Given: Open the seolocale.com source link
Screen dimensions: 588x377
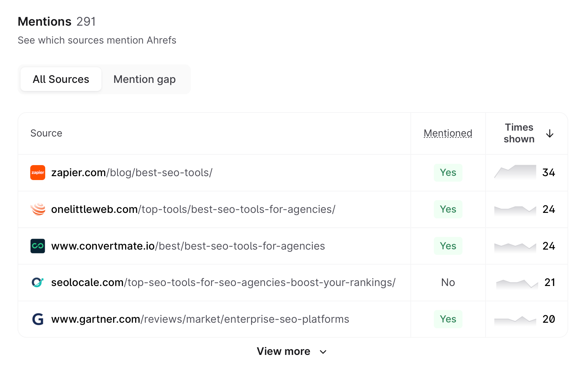Looking at the screenshot, I should [223, 282].
